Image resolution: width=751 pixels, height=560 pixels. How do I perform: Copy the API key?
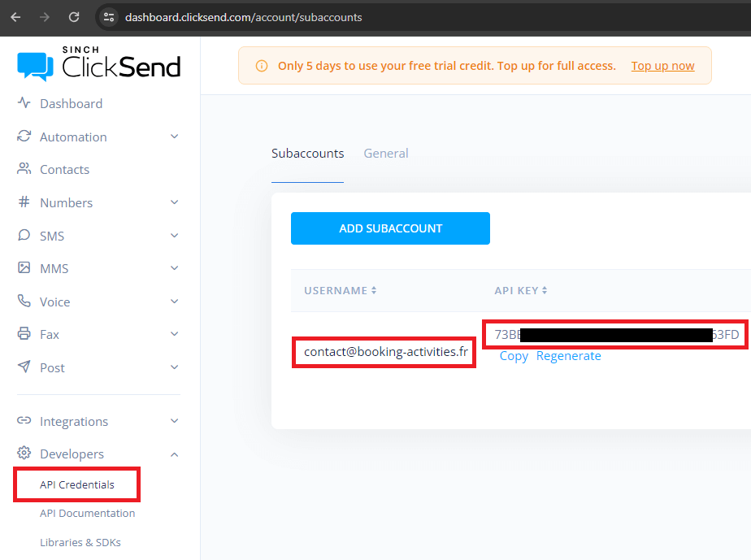coord(514,356)
